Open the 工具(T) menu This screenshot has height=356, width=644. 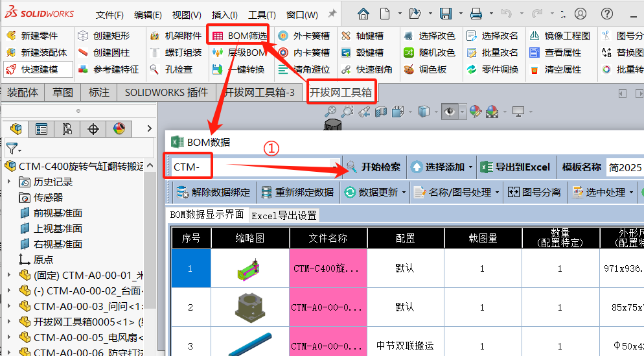[262, 15]
